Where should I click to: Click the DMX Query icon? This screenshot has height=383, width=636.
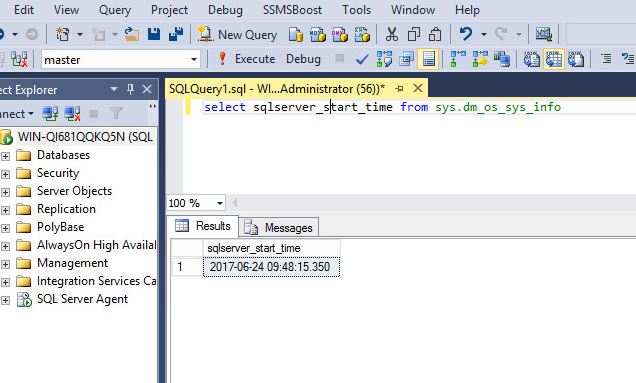tap(340, 35)
